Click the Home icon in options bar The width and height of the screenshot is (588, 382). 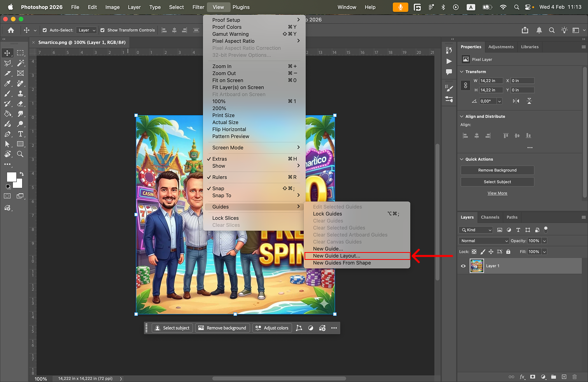[x=11, y=30]
